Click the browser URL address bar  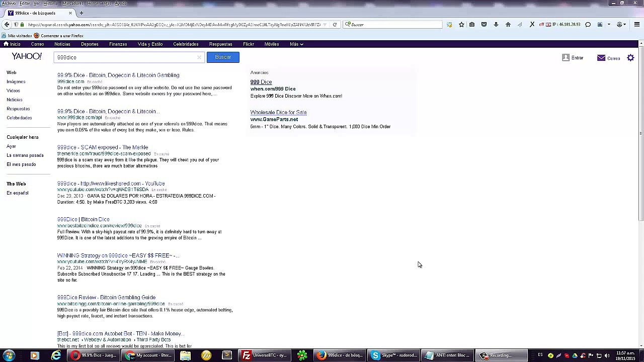click(174, 25)
